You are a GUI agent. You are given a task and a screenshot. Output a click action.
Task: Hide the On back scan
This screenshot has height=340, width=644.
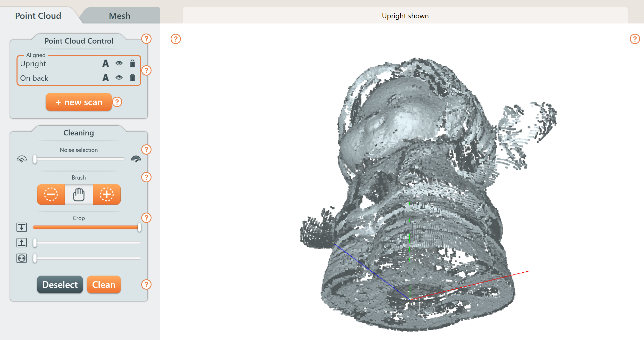(x=119, y=78)
